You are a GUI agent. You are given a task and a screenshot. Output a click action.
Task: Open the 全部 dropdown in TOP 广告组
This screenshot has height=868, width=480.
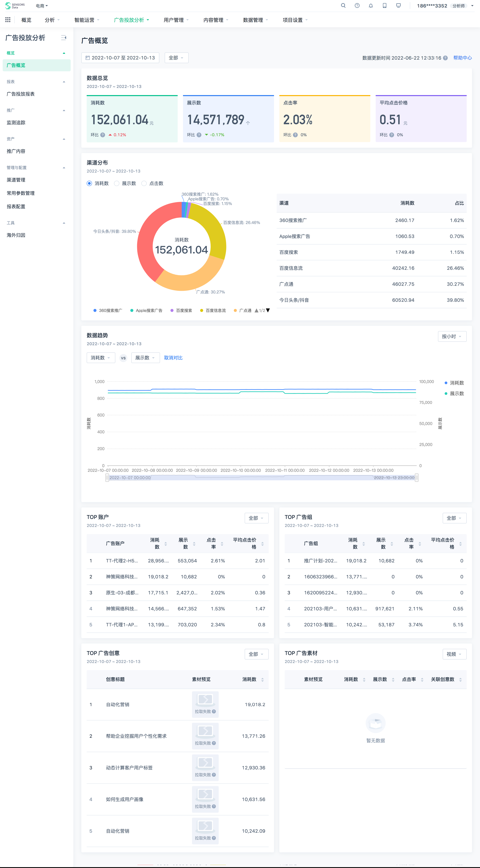pos(454,518)
